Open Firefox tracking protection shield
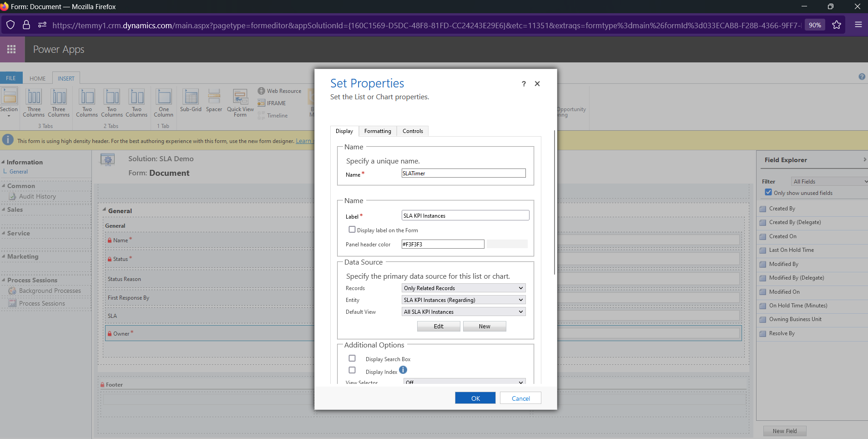Screen dimensions: 868x439 [x=10, y=25]
